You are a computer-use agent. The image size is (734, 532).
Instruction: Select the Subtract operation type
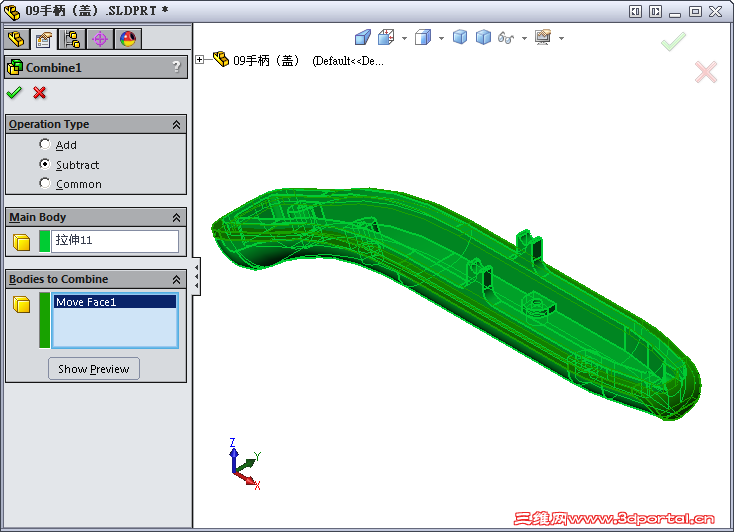pyautogui.click(x=44, y=164)
